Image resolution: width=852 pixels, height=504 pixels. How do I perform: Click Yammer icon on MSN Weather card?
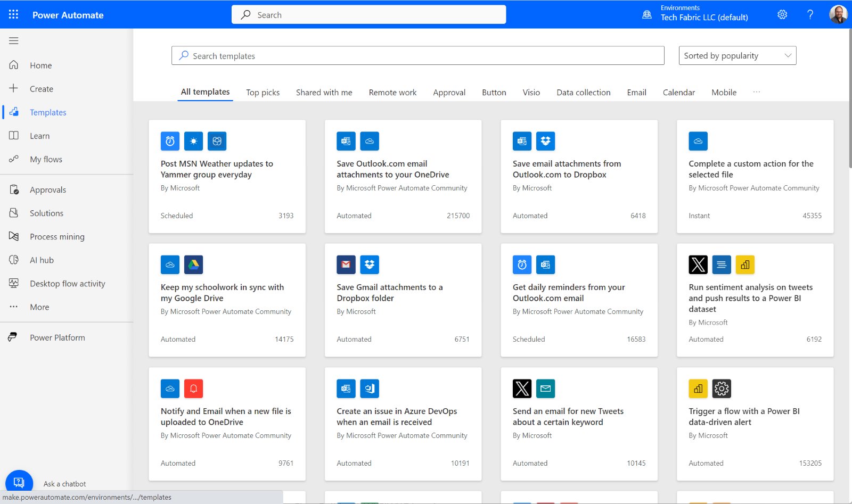(217, 141)
